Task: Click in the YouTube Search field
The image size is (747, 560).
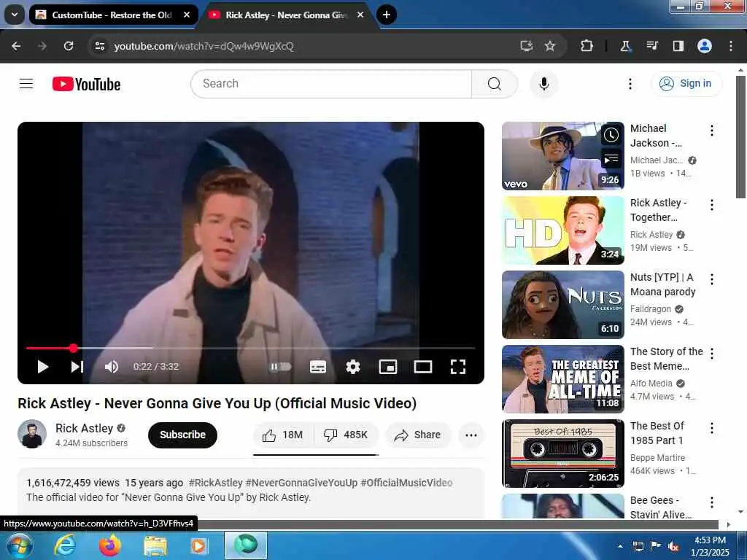Action: [331, 84]
